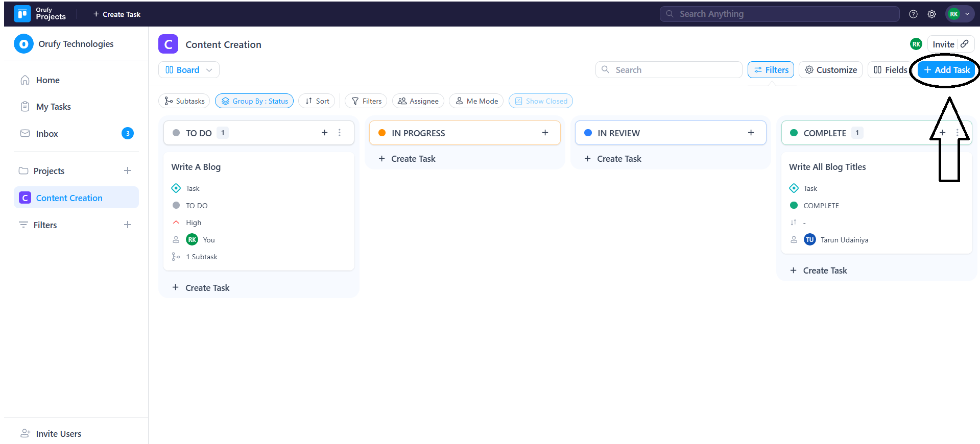
Task: Toggle Show Closed tasks
Action: coord(540,101)
